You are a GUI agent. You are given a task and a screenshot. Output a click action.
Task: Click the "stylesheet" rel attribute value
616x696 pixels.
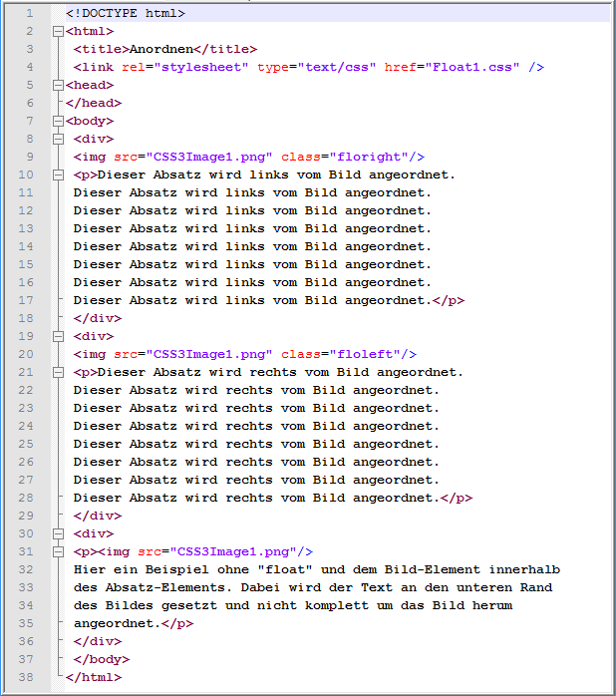click(x=201, y=67)
